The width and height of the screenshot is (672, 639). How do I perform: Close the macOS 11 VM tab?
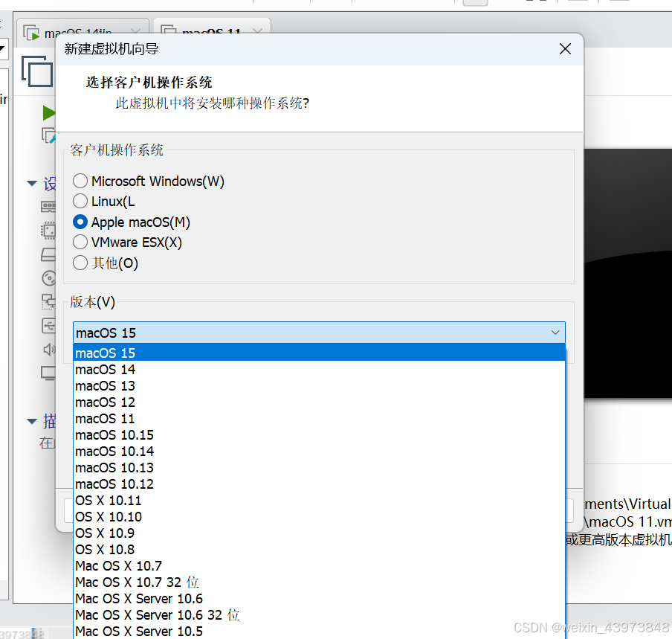257,31
